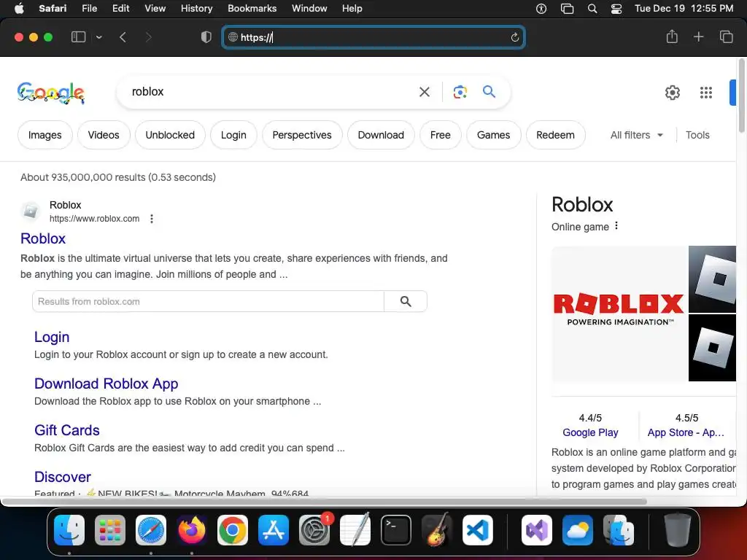Expand the All filters dropdown
Image resolution: width=747 pixels, height=560 pixels.
point(636,135)
